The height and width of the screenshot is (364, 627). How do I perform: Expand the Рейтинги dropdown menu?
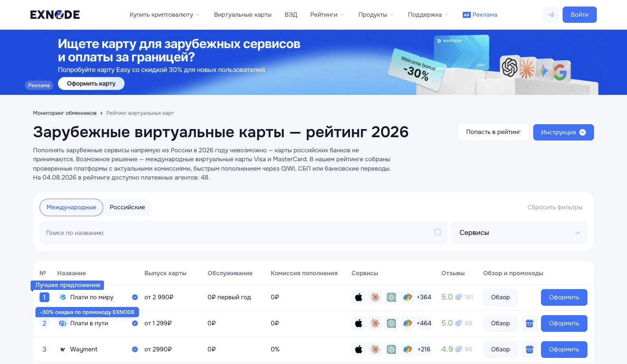pos(327,15)
